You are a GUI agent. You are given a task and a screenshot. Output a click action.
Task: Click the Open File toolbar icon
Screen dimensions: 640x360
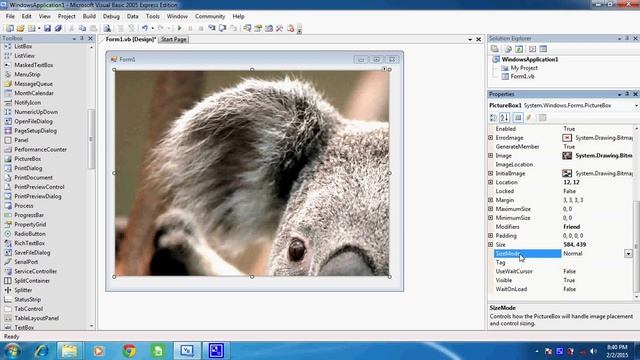[x=20, y=28]
